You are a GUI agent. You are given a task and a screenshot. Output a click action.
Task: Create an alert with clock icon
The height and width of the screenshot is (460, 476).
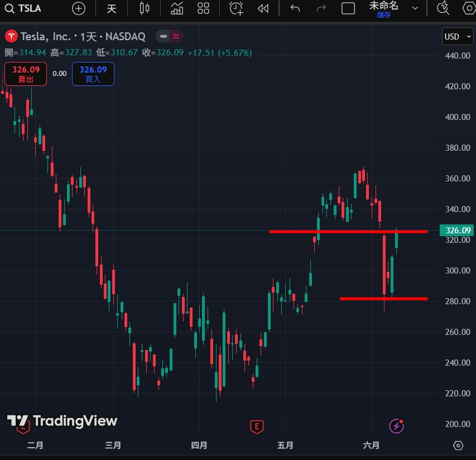coord(236,8)
